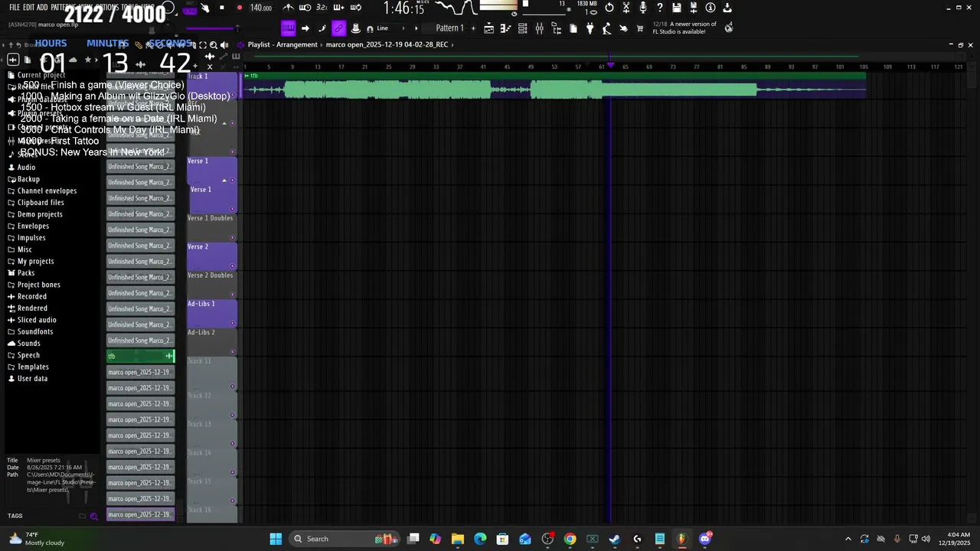
Task: Select the tfb audio clip in picker
Action: [140, 356]
